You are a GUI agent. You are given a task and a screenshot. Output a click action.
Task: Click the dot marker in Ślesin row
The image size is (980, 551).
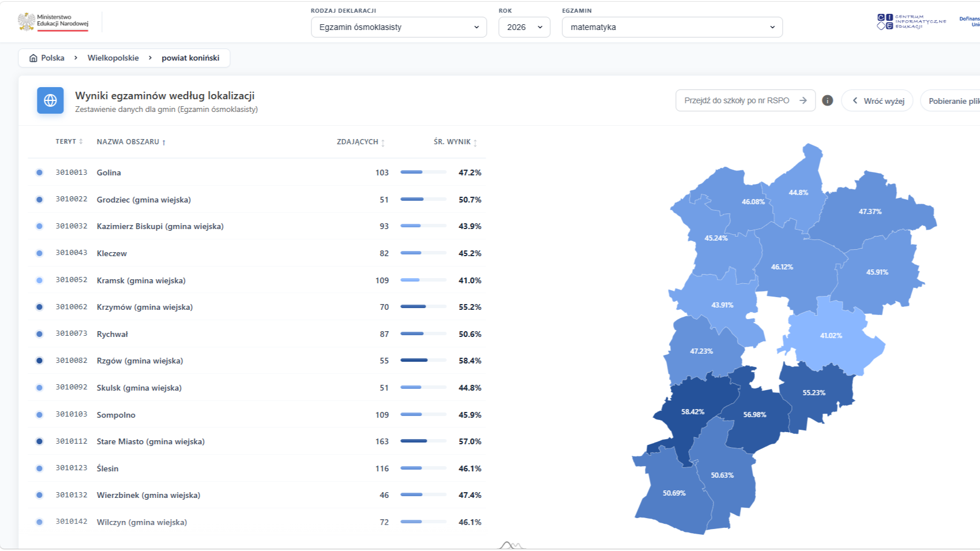pyautogui.click(x=39, y=468)
